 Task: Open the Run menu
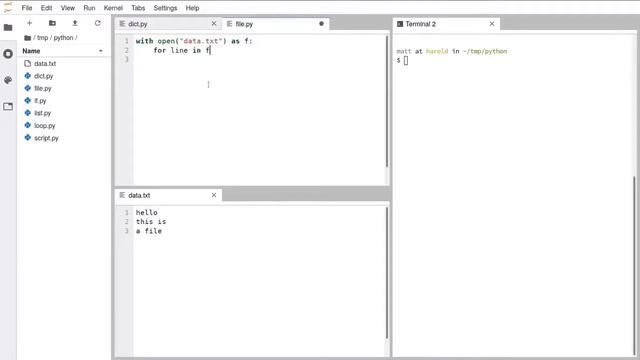[89, 8]
